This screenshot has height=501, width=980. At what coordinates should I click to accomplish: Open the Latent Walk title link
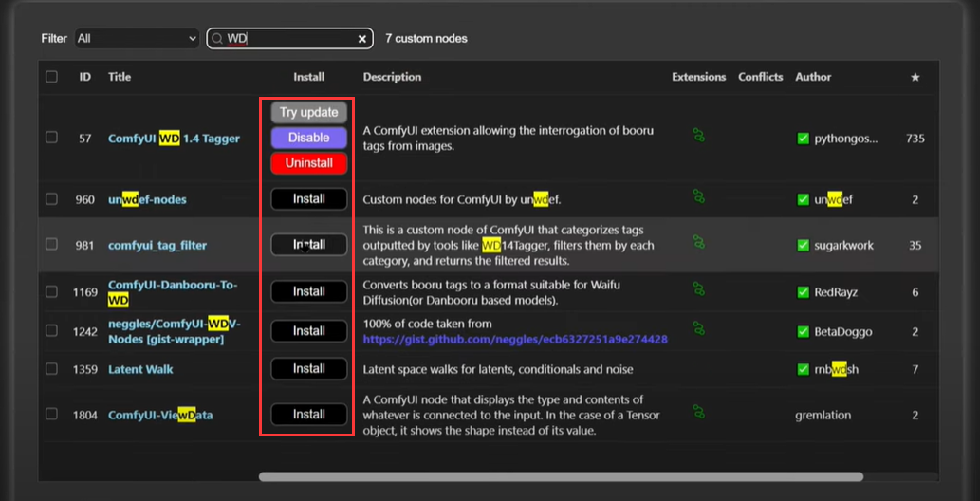point(140,370)
